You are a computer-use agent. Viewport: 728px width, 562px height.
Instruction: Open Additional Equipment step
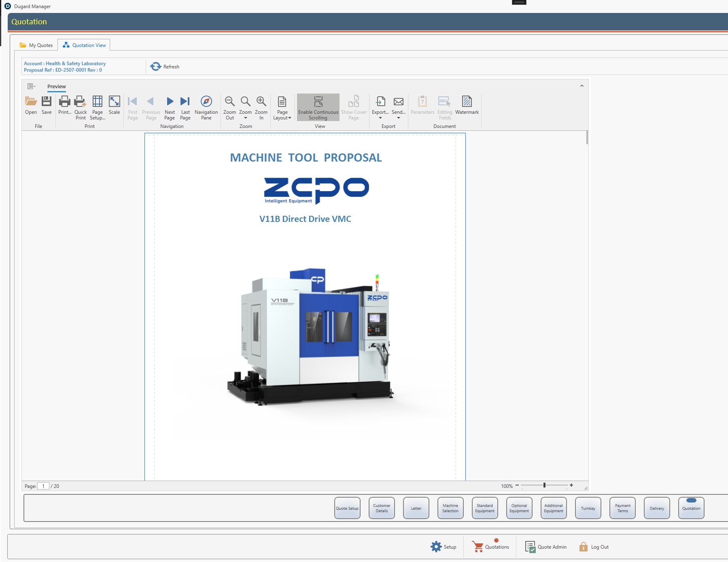tap(554, 508)
